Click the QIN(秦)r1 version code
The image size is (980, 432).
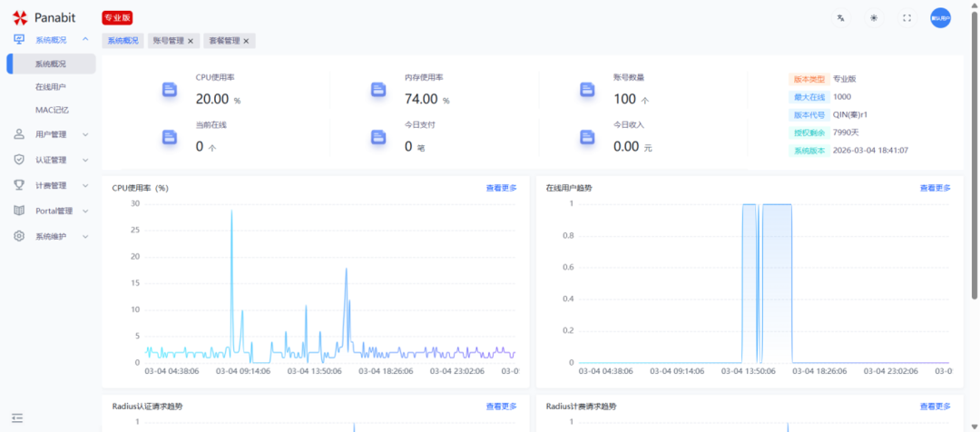[x=850, y=115]
